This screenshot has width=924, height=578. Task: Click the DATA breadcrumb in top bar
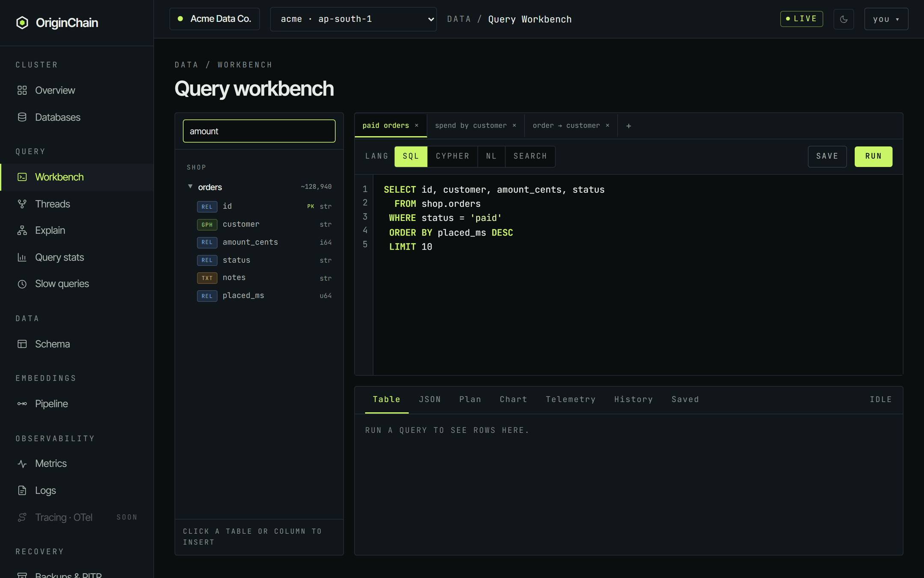click(x=459, y=19)
